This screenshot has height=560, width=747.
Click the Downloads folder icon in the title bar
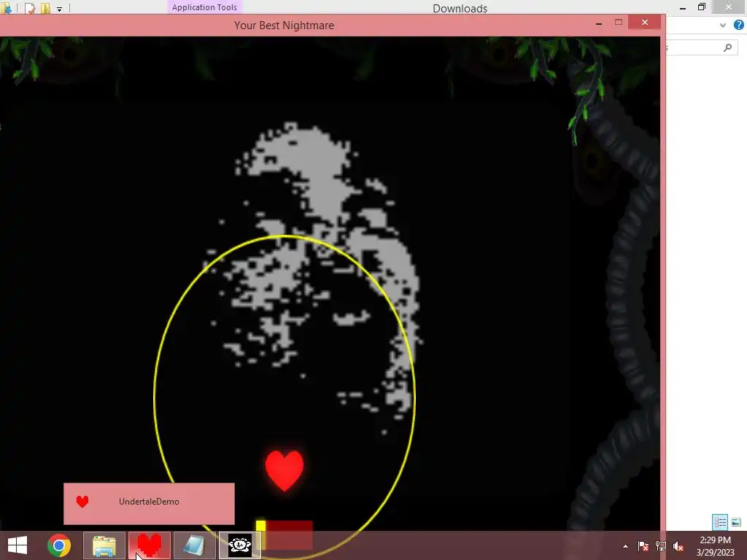click(x=7, y=7)
